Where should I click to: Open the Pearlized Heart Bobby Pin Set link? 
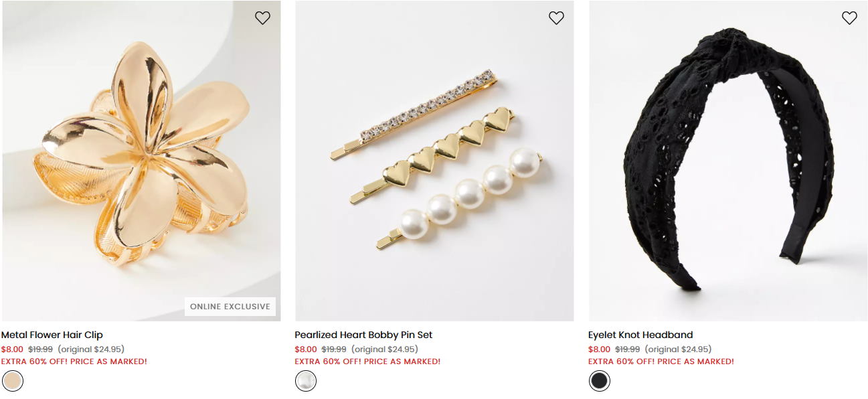363,335
